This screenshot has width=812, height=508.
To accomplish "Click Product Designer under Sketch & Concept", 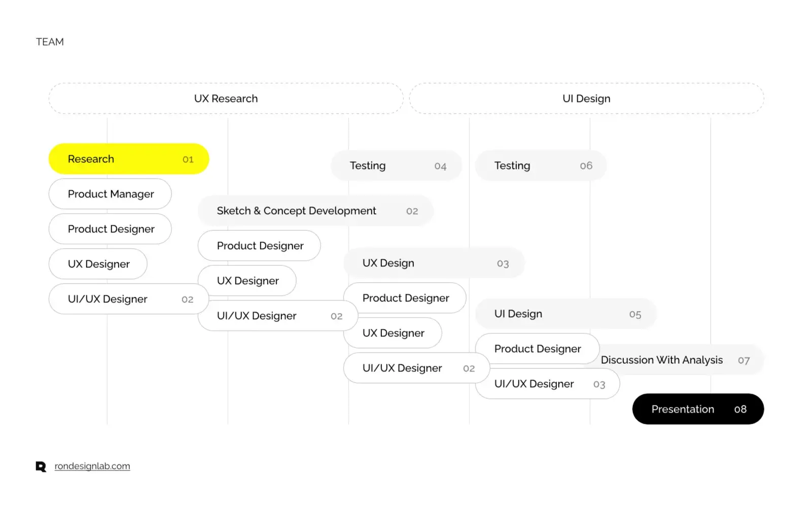I will 259,246.
